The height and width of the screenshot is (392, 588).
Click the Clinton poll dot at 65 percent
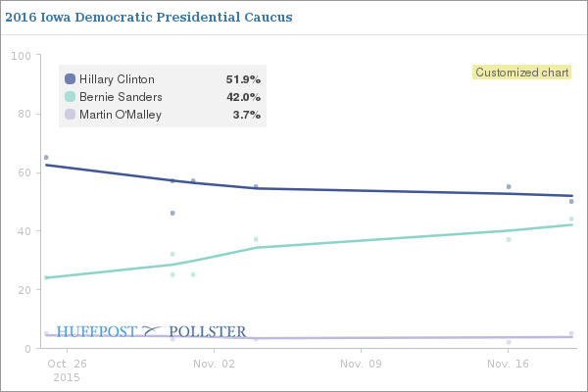coord(46,157)
